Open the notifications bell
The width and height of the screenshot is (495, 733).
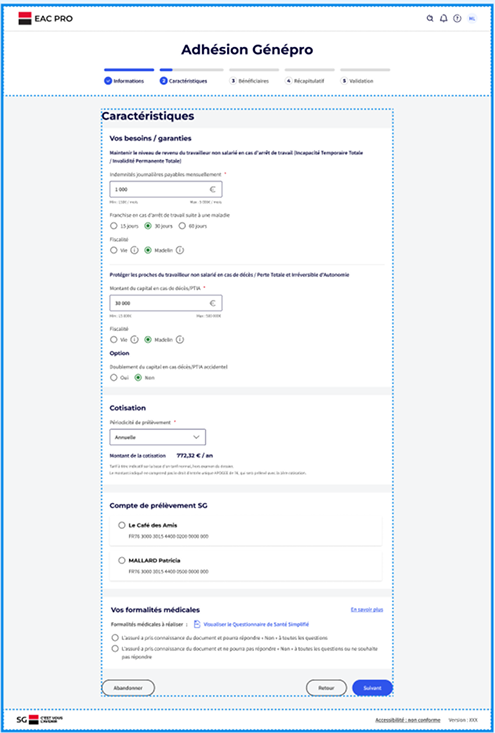(444, 19)
